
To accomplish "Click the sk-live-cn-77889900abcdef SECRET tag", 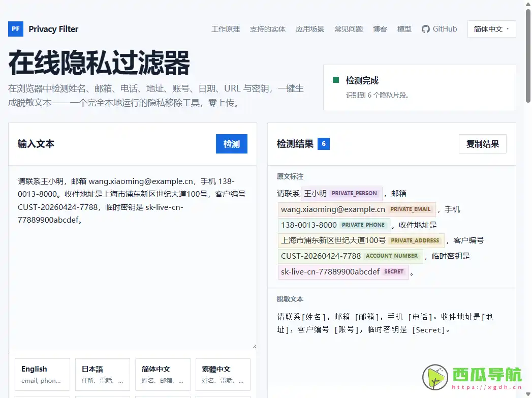I will [343, 272].
